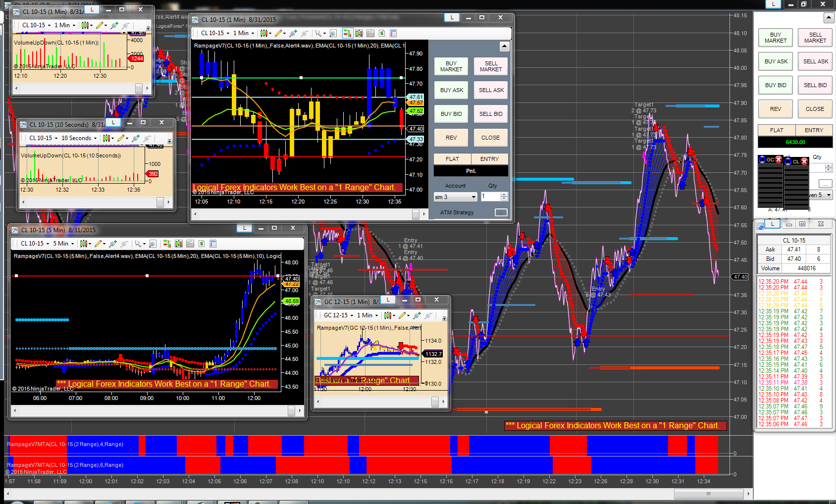Select the FLAT tab in CL 1 Min Chart Trader
836x504 pixels.
(x=452, y=159)
